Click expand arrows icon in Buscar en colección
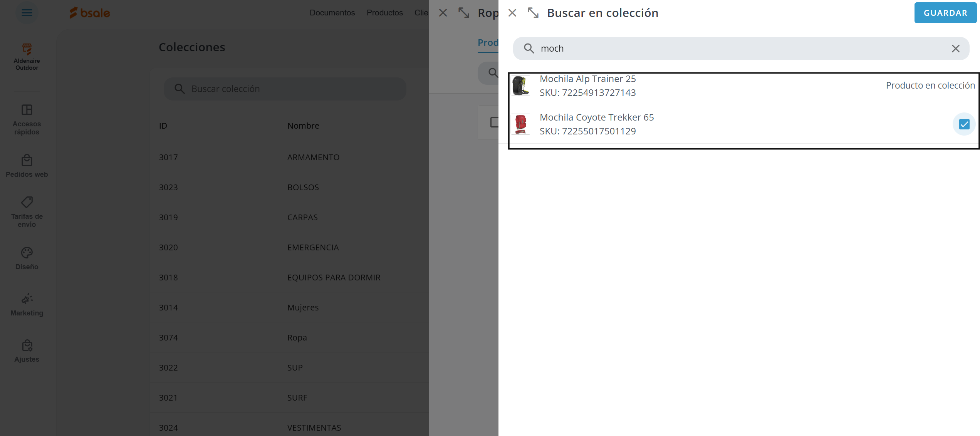 click(x=533, y=13)
